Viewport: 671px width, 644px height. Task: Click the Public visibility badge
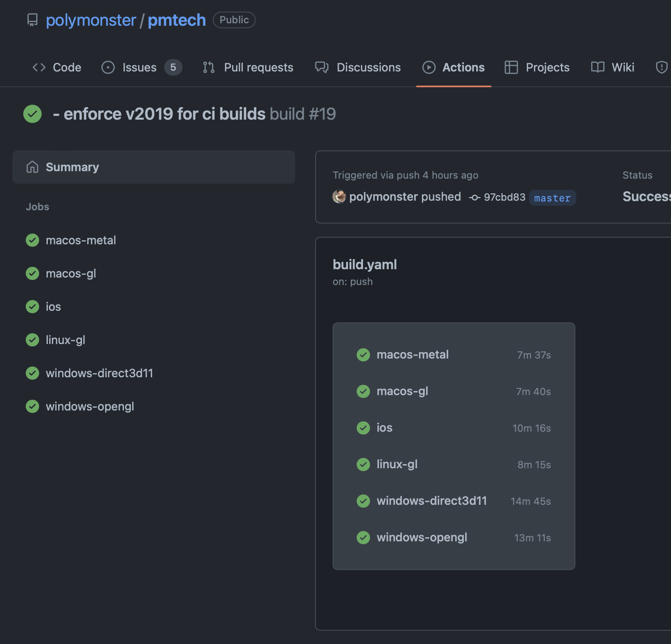pos(234,20)
